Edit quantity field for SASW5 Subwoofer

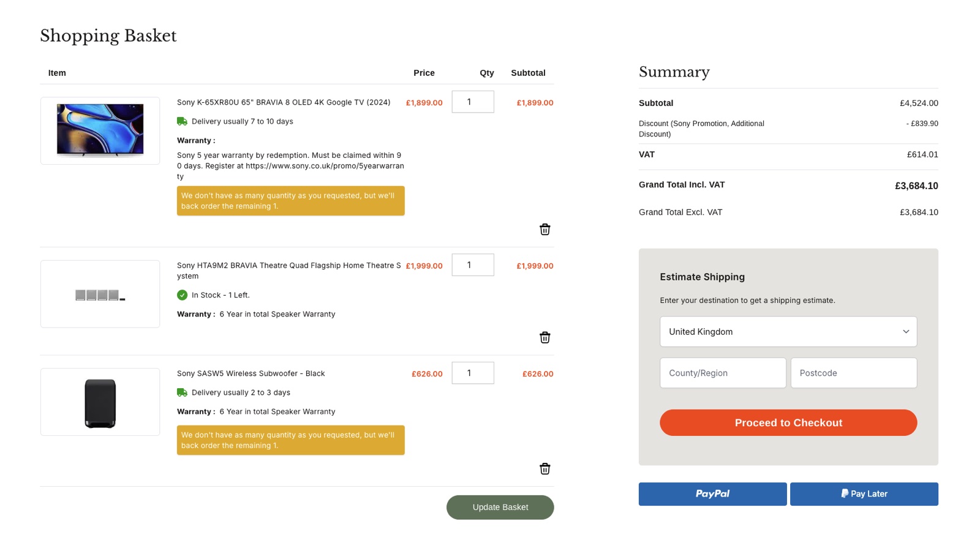(x=473, y=373)
